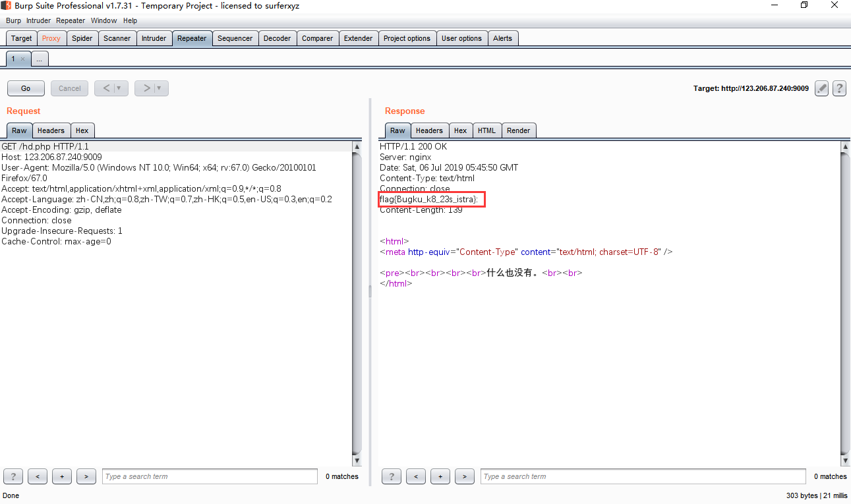Select the Response Render view tab
The image size is (851, 504).
[518, 130]
